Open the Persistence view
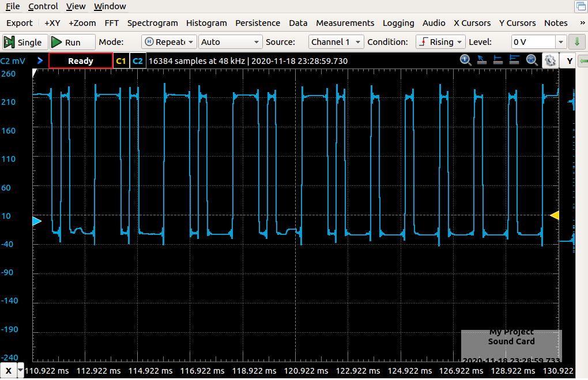The width and height of the screenshot is (588, 380). pos(258,23)
